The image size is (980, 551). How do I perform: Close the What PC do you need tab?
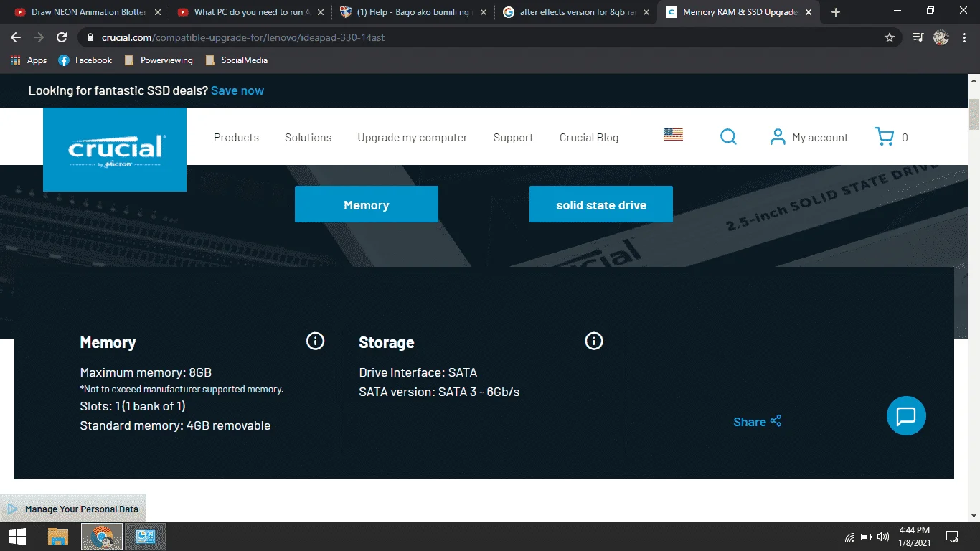point(319,12)
